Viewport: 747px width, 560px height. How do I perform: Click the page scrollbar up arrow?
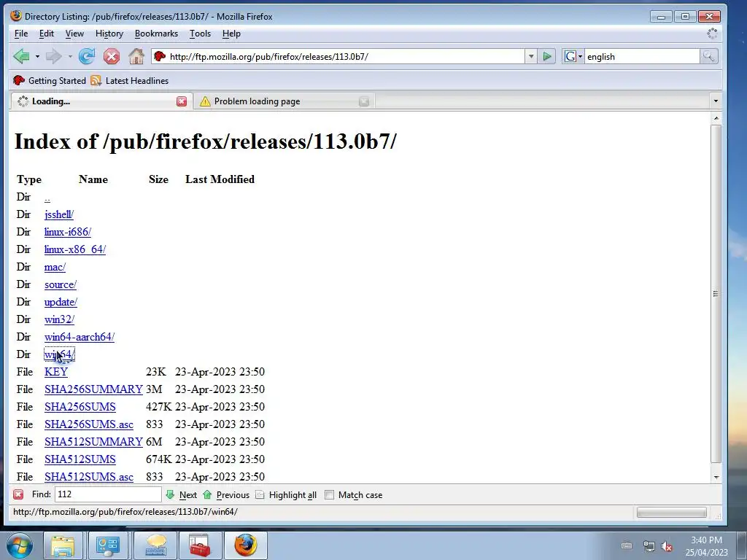click(716, 117)
